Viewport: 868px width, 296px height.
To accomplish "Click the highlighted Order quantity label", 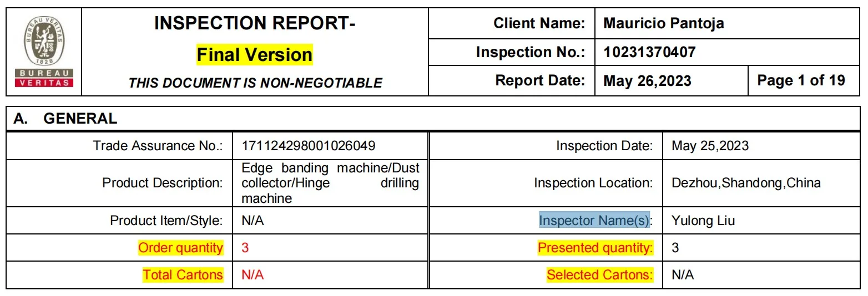I will (x=181, y=248).
